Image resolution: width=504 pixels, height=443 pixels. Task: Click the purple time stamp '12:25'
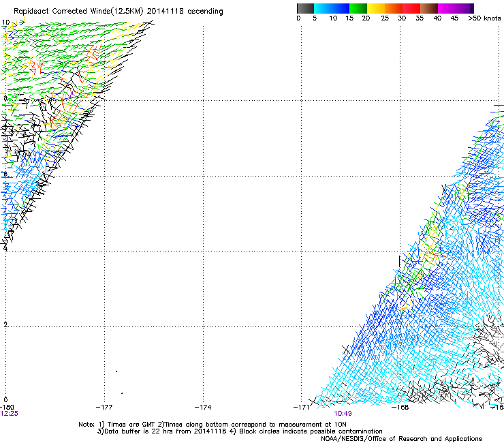(x=9, y=414)
